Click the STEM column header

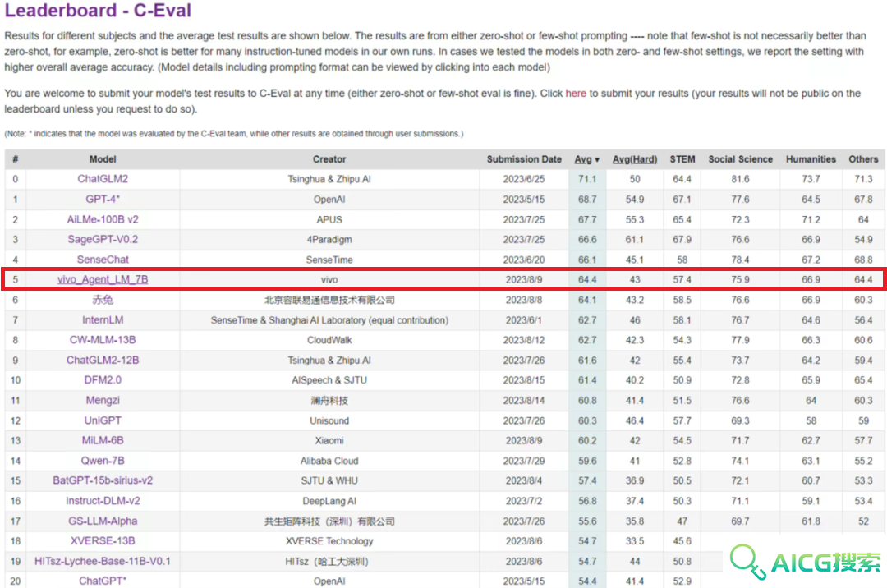coord(682,159)
